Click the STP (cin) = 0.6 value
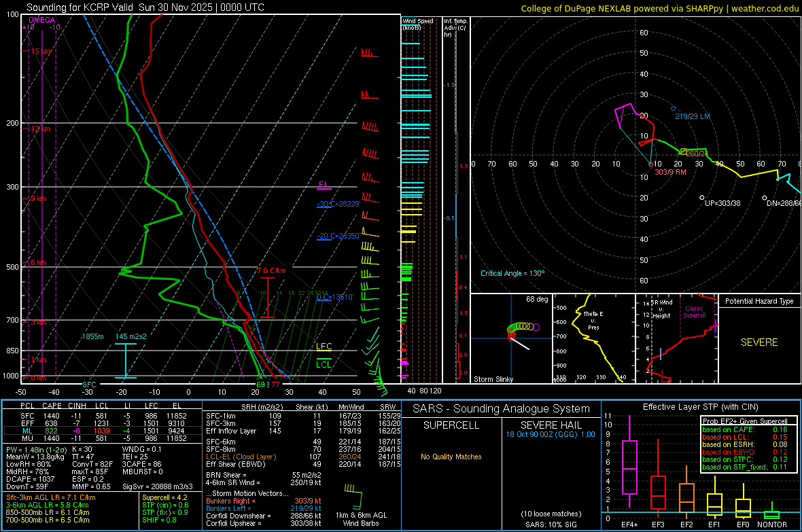 point(165,505)
